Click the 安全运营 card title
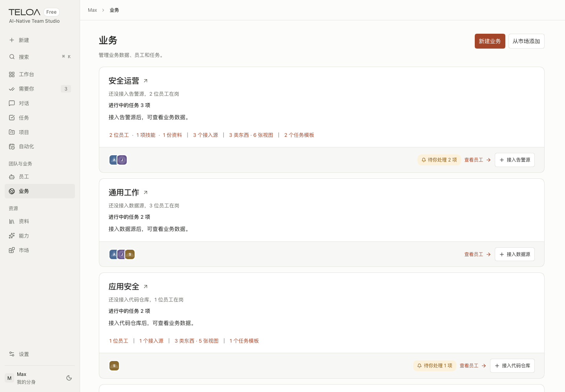 [124, 81]
